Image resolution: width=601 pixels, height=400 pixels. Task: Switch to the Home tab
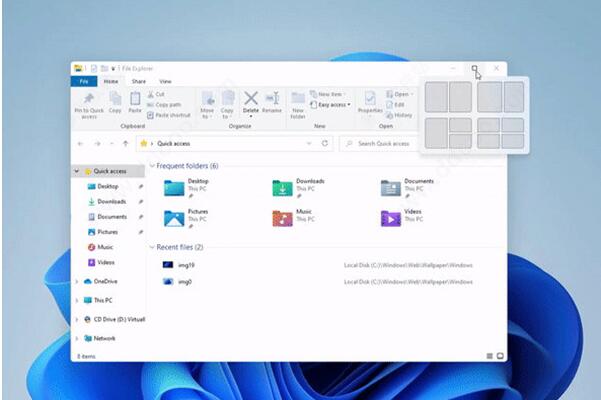[111, 81]
